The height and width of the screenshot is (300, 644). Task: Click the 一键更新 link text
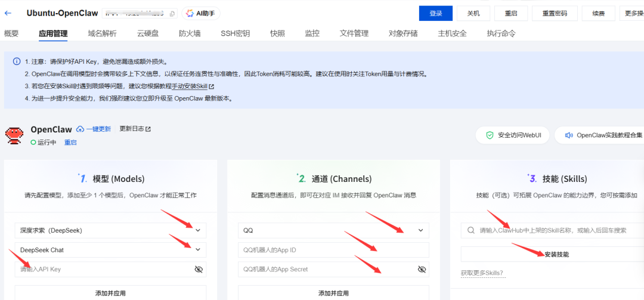98,129
